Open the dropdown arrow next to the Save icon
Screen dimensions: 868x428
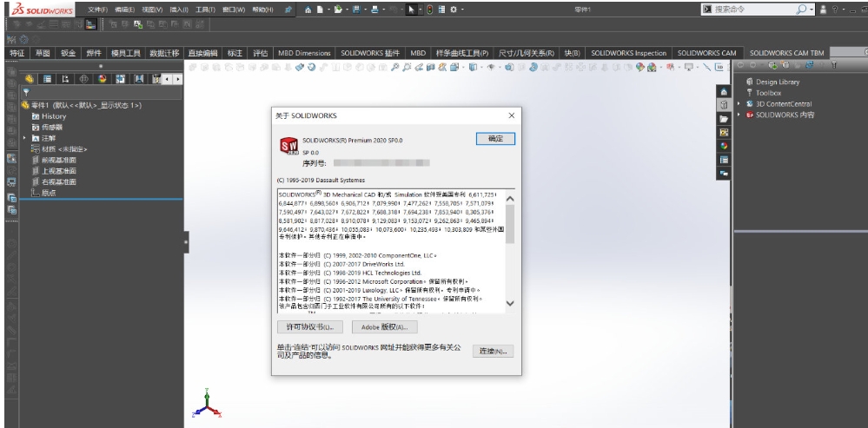point(365,10)
